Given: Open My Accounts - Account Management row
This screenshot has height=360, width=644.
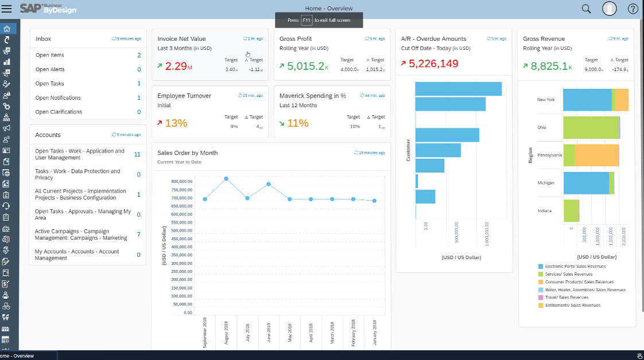Looking at the screenshot, I should click(88, 255).
